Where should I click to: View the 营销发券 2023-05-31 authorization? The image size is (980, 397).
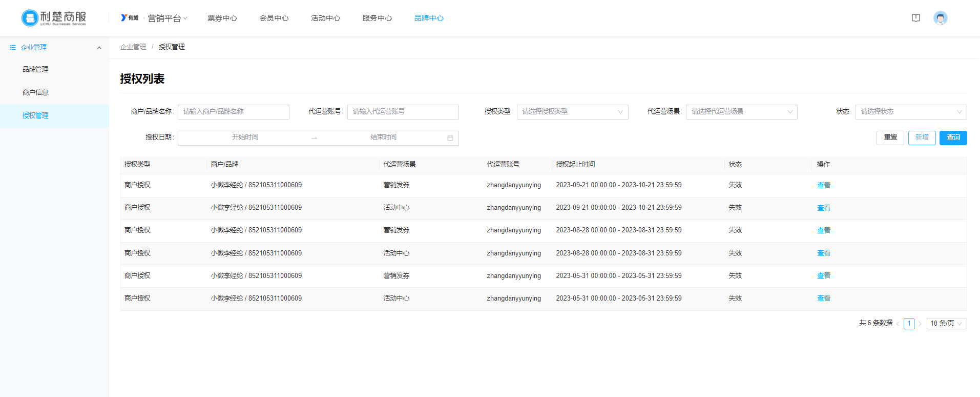(x=824, y=276)
